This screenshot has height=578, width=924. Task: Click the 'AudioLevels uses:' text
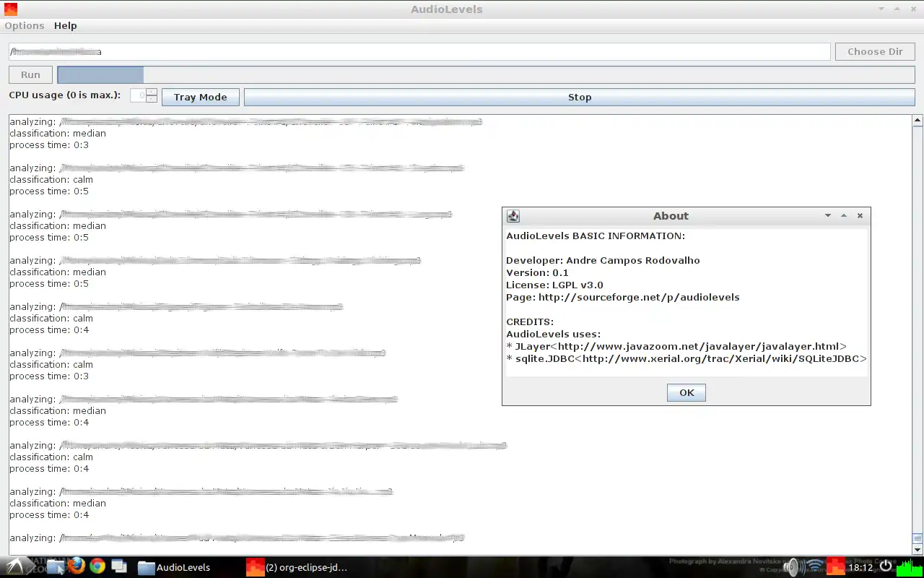(553, 334)
